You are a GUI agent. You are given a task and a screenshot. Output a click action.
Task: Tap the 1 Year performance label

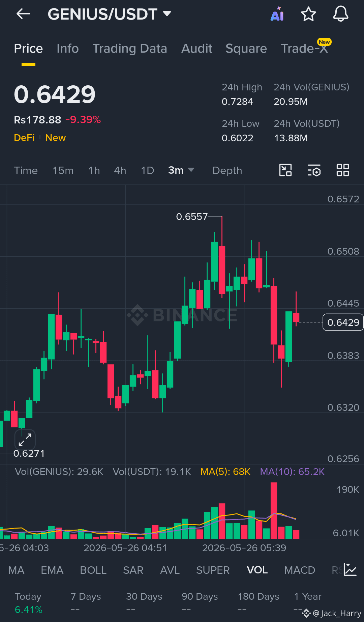(x=307, y=596)
